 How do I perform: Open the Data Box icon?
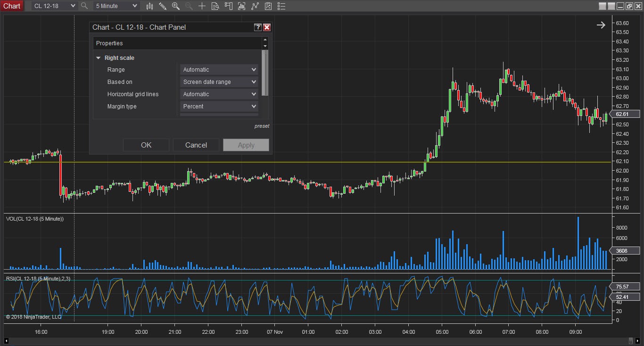(x=215, y=6)
